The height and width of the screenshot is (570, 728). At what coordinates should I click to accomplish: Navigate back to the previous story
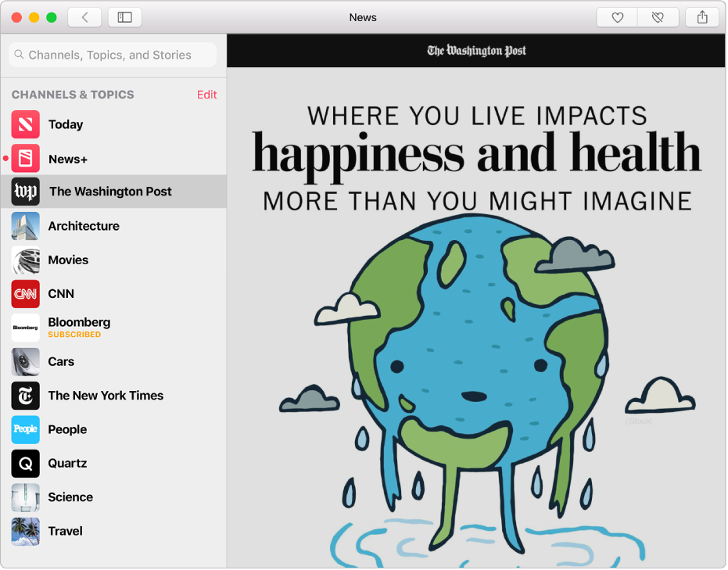pos(84,16)
